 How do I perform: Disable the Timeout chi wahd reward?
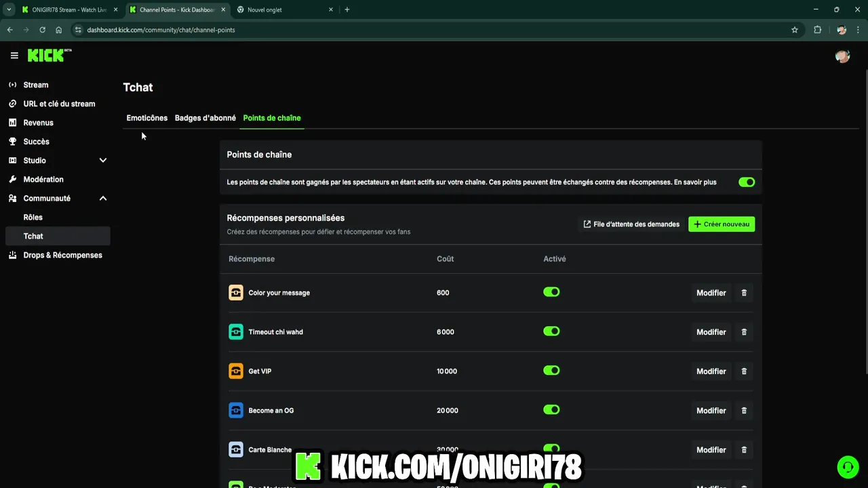551,331
